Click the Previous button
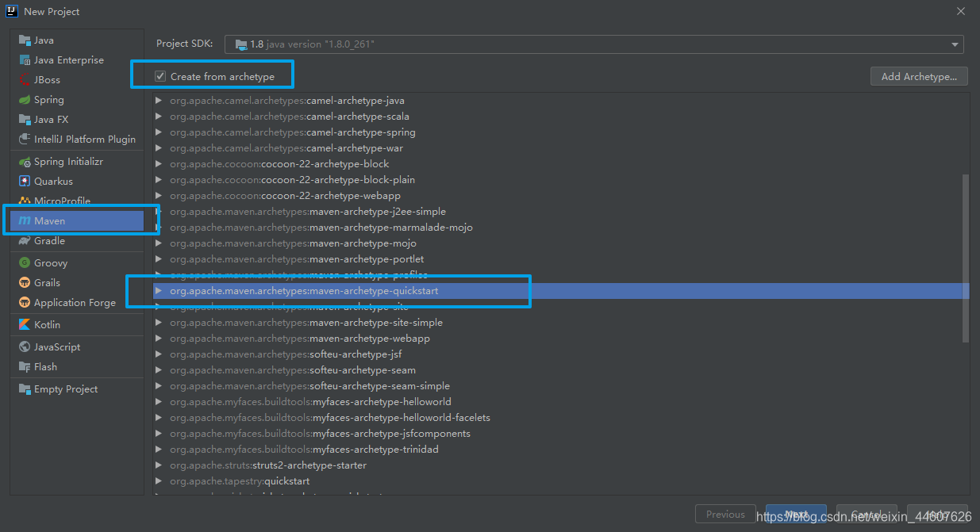Screen dimensions: 980x532 pyautogui.click(x=725, y=515)
